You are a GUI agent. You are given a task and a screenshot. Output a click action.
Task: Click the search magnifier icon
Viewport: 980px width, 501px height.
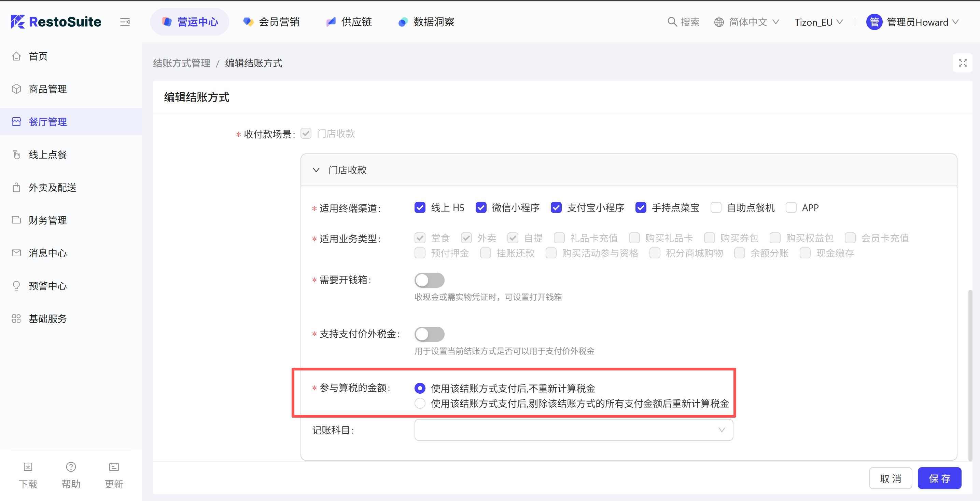coord(672,22)
